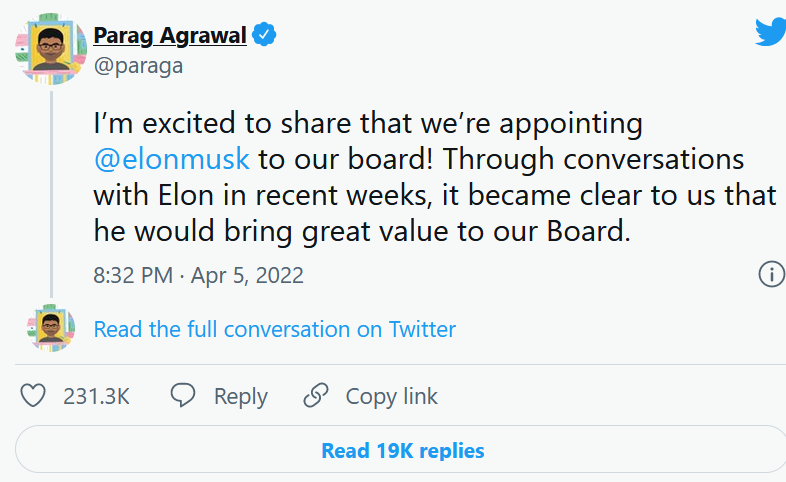Screen dimensions: 786x482
Task: Click the Apr 5, 2022 date
Action: tap(246, 275)
